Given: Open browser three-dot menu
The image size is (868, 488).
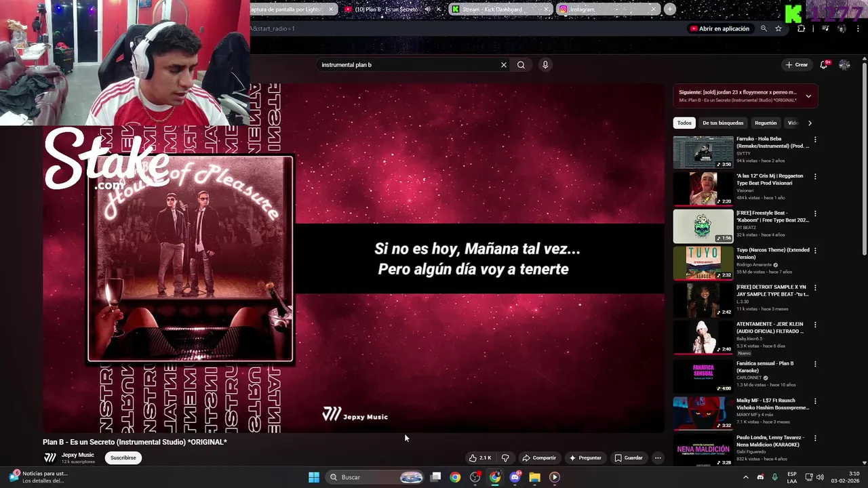Looking at the screenshot, I should [859, 28].
